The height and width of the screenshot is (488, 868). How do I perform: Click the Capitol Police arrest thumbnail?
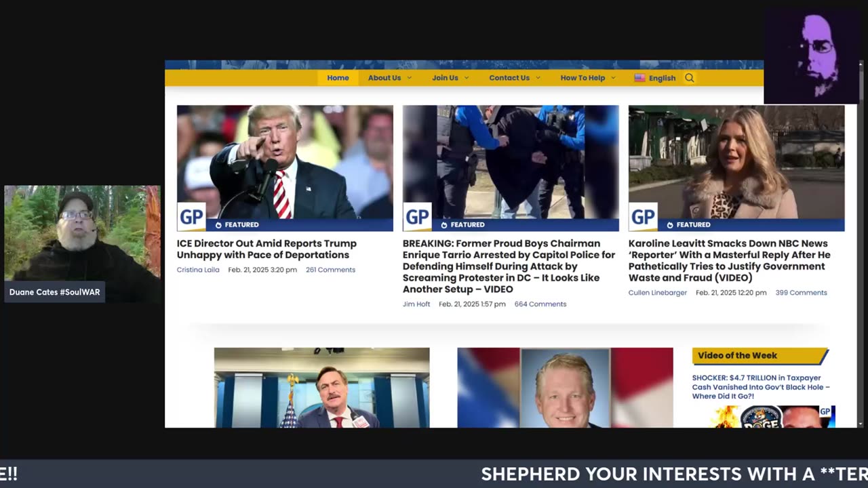click(x=511, y=168)
